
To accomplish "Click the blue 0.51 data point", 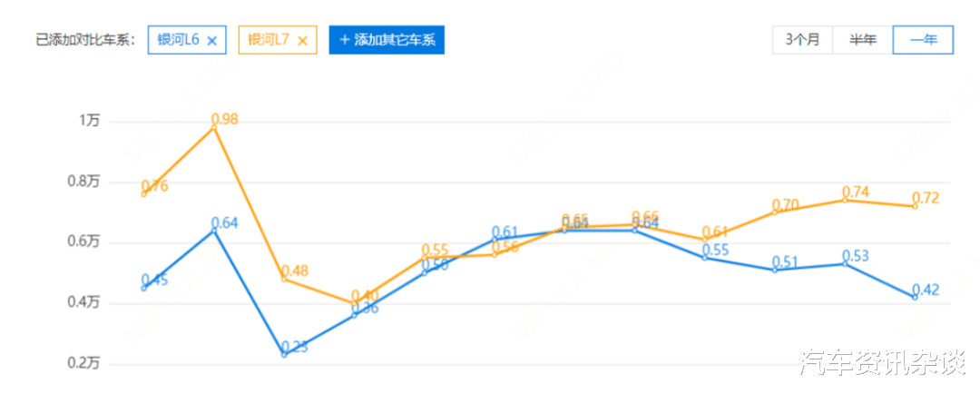I will 775,270.
